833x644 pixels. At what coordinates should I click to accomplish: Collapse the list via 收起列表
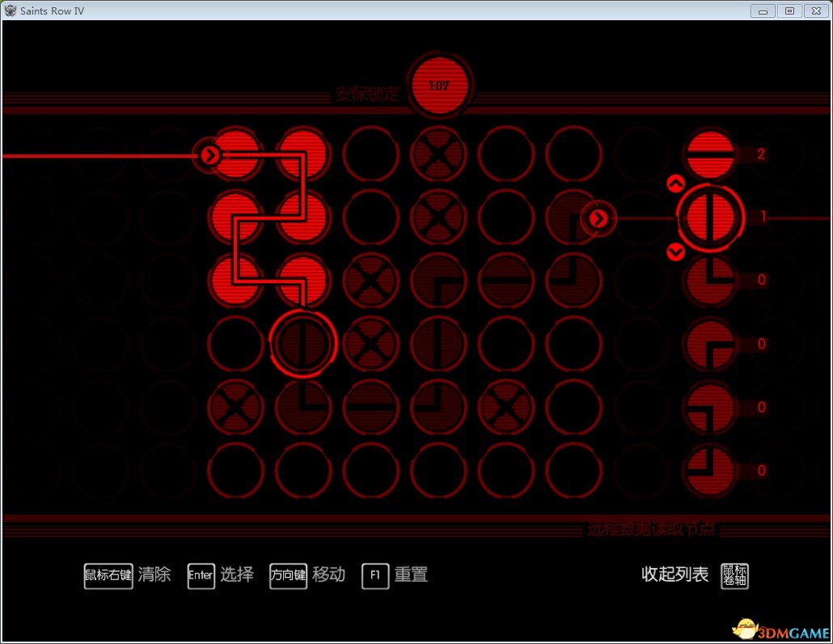click(674, 574)
